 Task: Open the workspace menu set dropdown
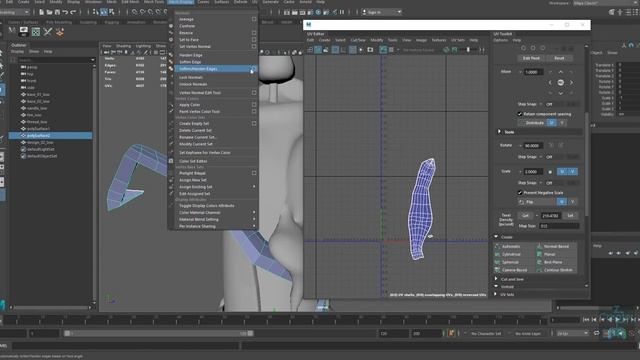point(15,12)
